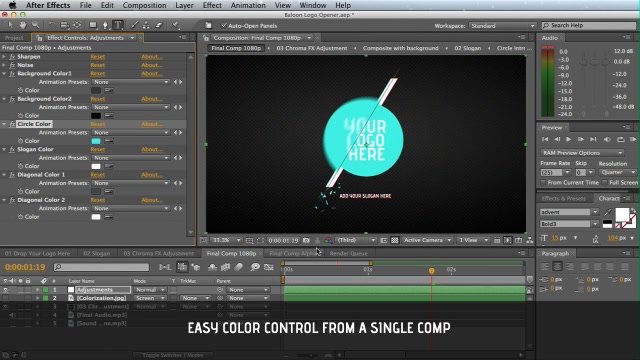640x360 pixels.
Task: Reset the Sharpen effect
Action: (98, 57)
